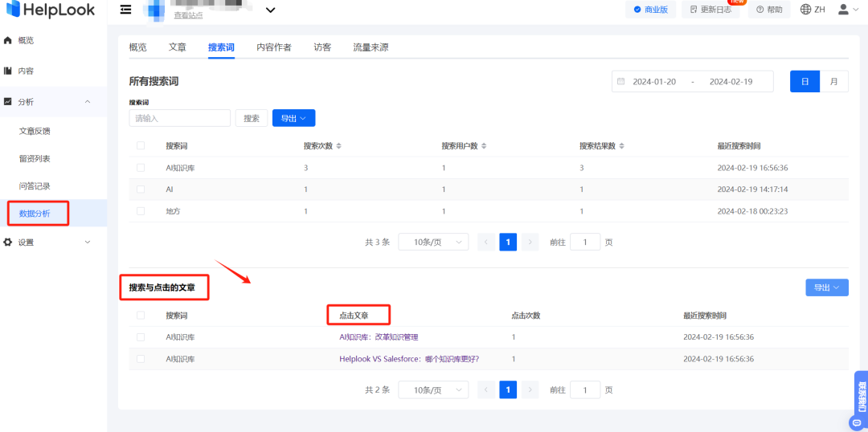Image resolution: width=868 pixels, height=432 pixels.
Task: Check the row for AI知识库：改革知识管理
Action: [141, 337]
